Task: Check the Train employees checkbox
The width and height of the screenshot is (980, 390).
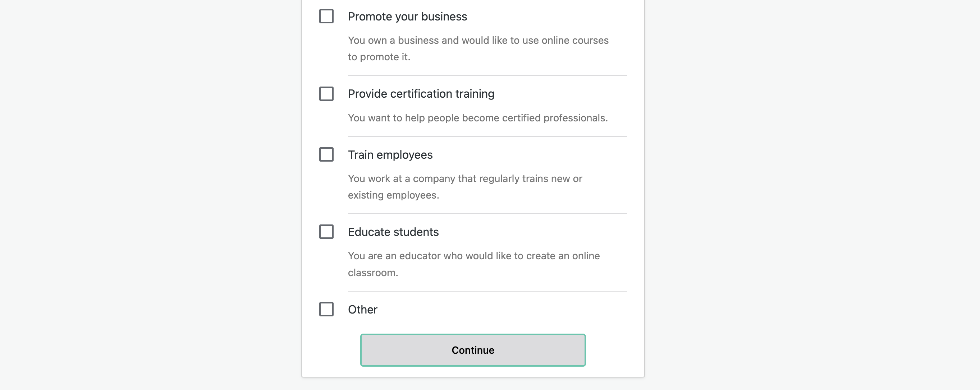Action: tap(326, 155)
